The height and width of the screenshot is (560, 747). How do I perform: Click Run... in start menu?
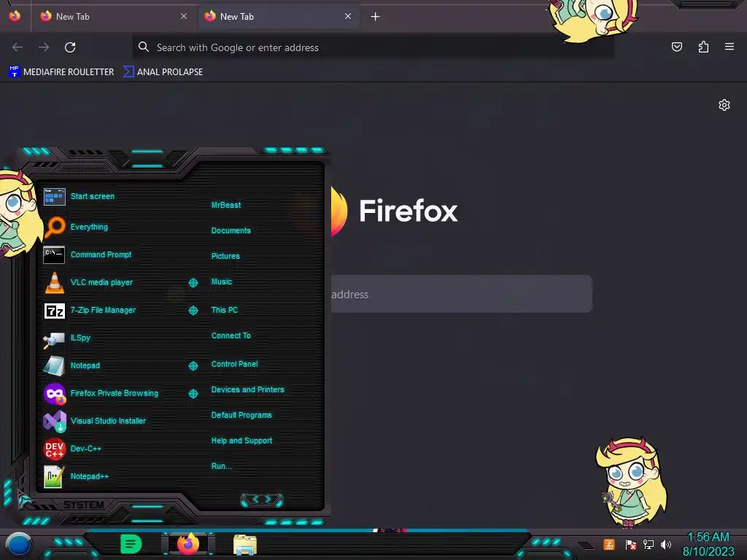click(x=222, y=466)
